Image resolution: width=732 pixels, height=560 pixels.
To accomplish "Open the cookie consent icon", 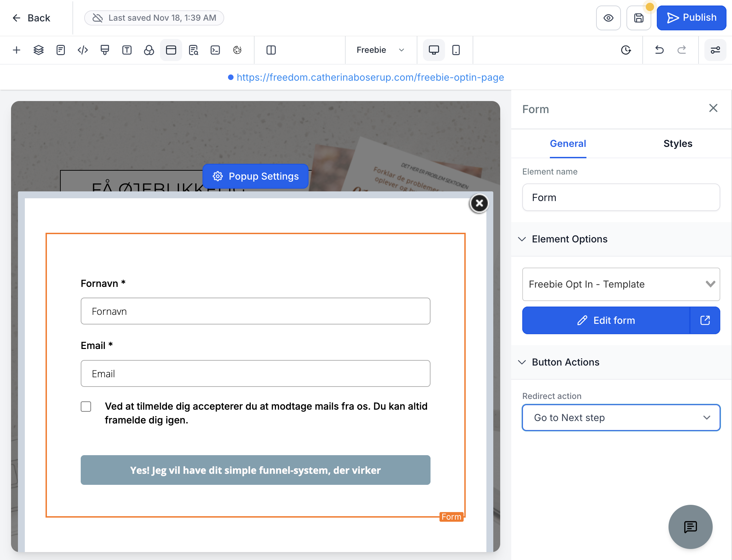I will pos(237,50).
